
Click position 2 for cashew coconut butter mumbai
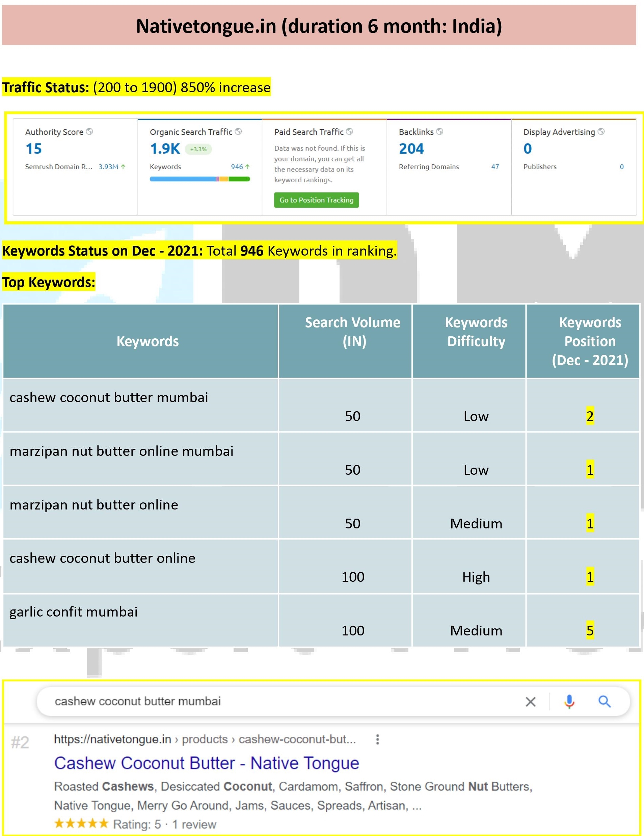(590, 416)
